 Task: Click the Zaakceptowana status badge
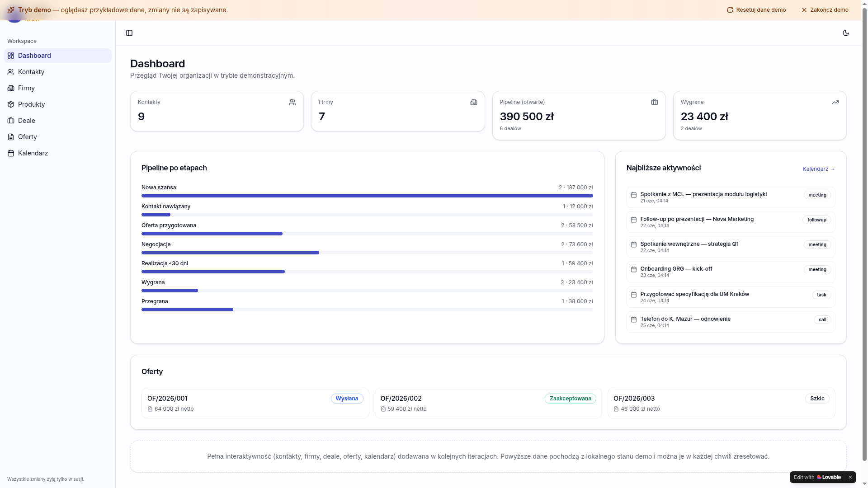coord(571,399)
